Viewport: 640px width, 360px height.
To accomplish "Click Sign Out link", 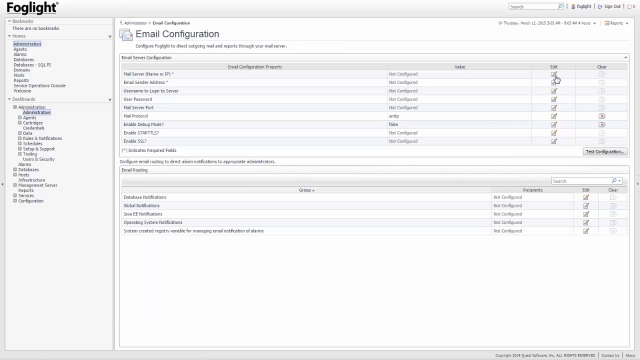I will [612, 7].
